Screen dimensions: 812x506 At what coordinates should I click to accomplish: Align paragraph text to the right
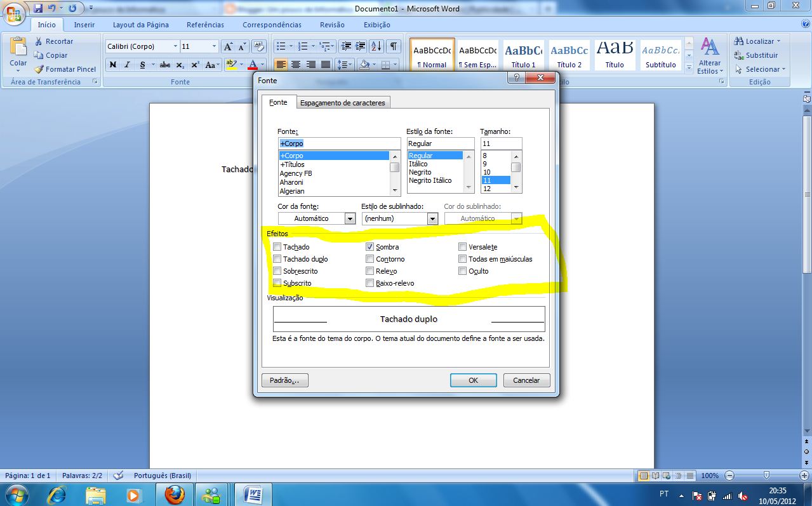pyautogui.click(x=311, y=65)
